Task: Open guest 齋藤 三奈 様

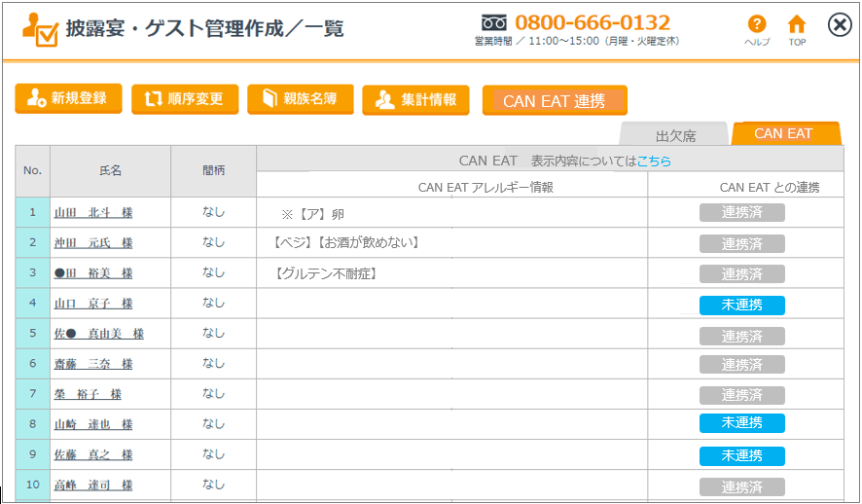Action: tap(93, 364)
